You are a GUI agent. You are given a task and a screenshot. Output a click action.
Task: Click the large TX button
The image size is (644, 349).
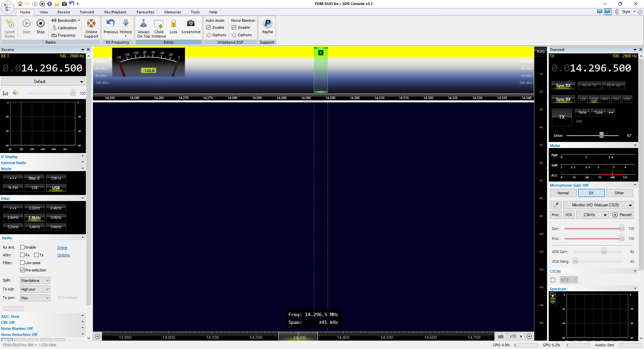click(561, 117)
